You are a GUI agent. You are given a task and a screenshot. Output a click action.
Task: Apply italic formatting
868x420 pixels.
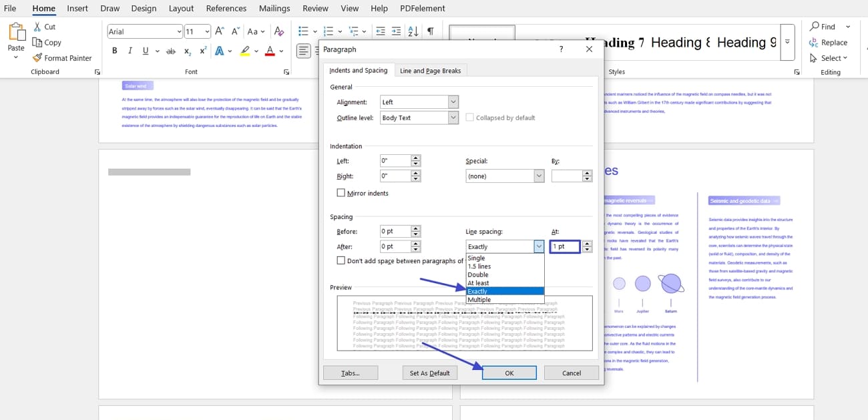[x=129, y=50]
